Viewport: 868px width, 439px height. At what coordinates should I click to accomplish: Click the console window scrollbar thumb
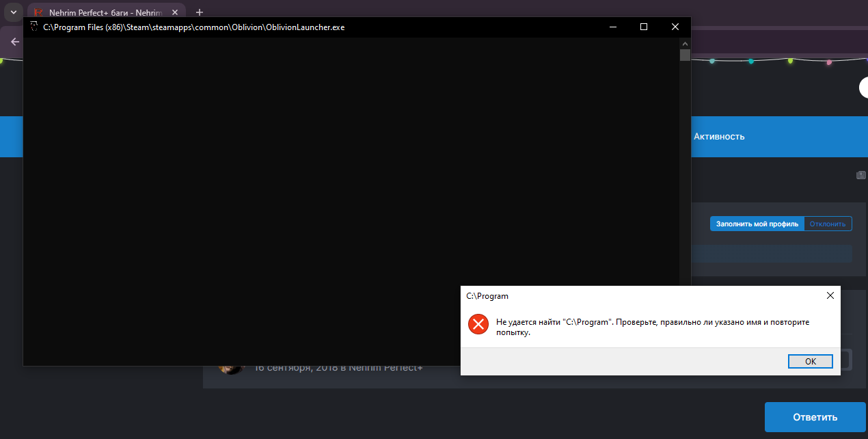coord(685,55)
